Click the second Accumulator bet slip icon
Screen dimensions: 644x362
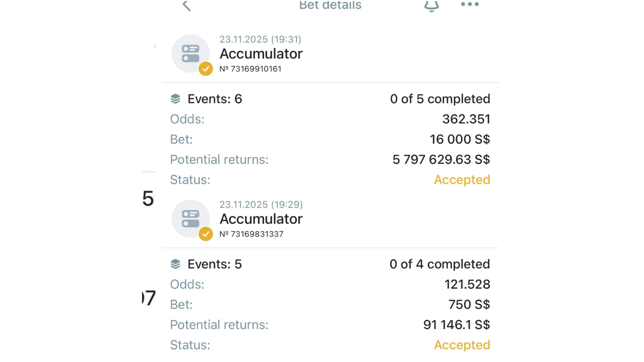(190, 219)
